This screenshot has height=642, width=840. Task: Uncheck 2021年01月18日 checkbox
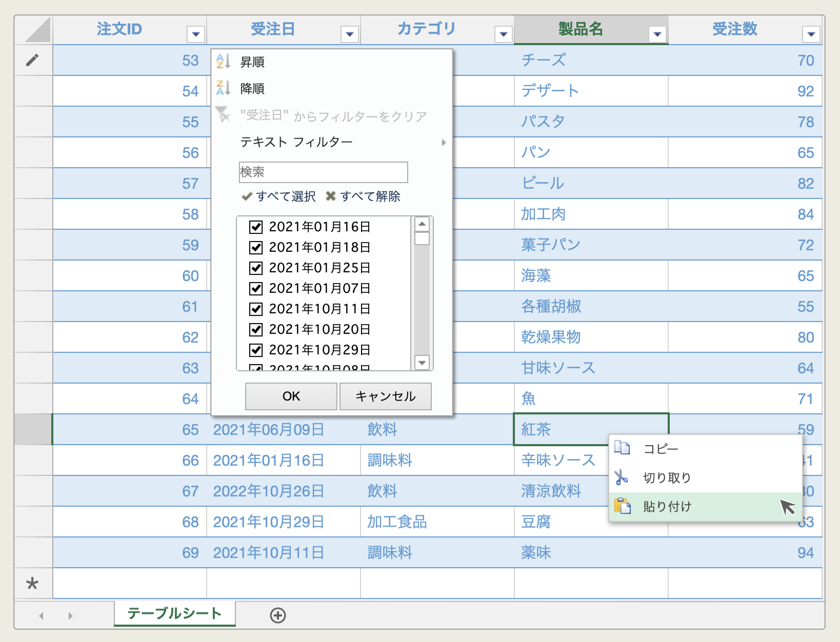pos(256,247)
